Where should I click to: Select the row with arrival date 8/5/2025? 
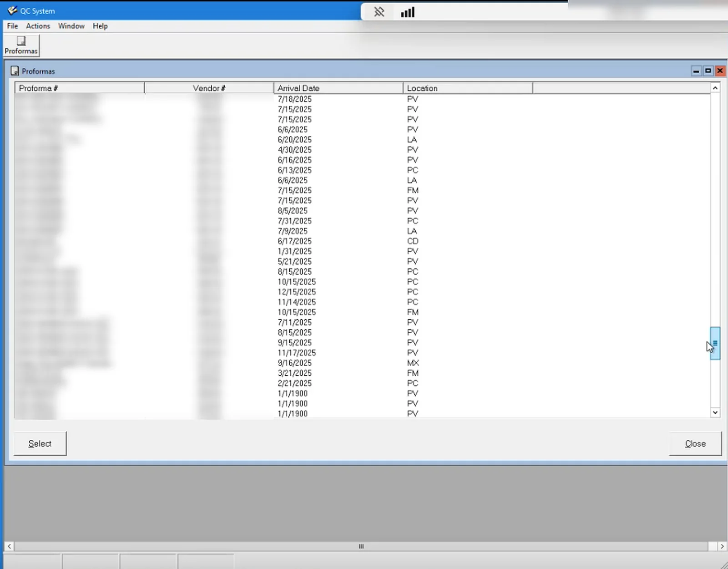point(362,211)
